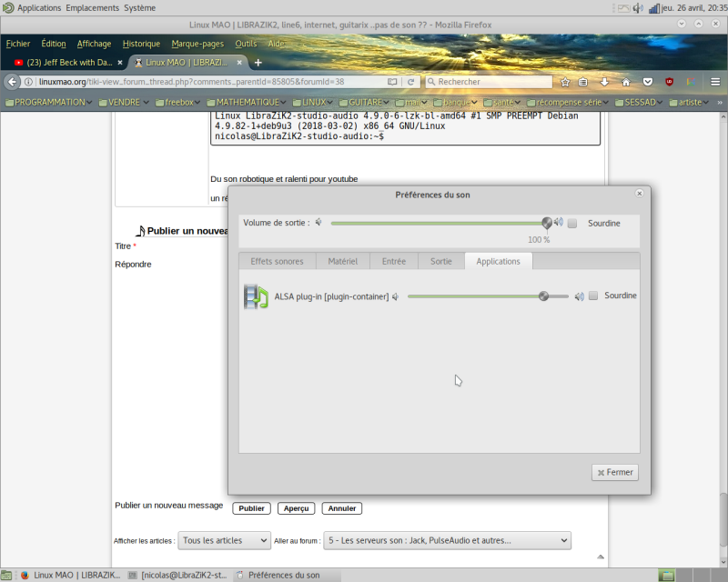Open Tous les articles dropdown

click(224, 541)
